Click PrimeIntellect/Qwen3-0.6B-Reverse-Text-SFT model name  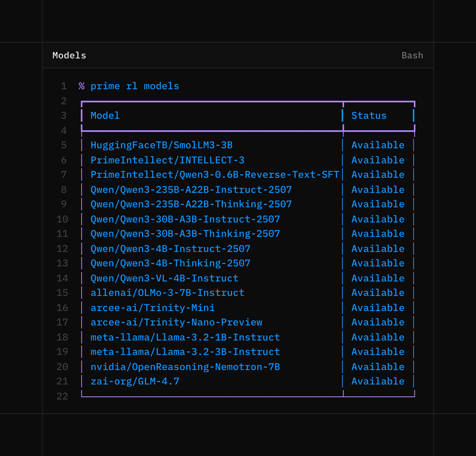click(x=215, y=175)
